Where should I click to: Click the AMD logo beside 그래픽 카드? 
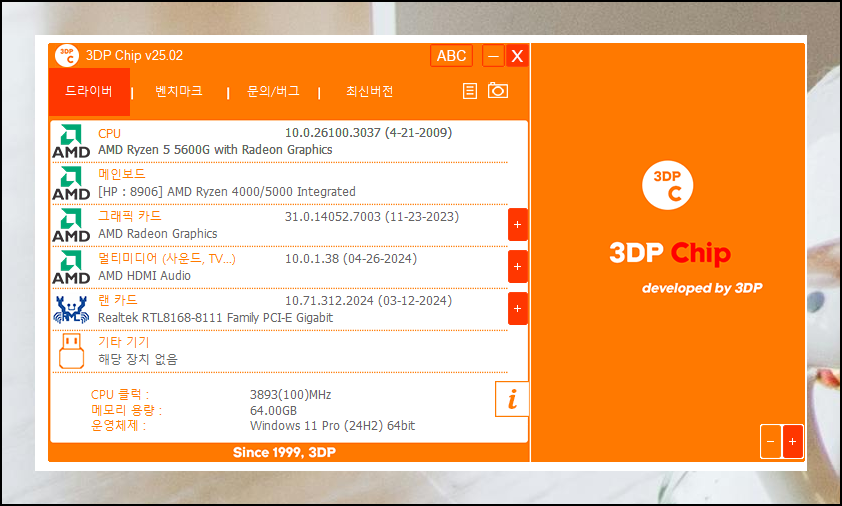pos(71,225)
